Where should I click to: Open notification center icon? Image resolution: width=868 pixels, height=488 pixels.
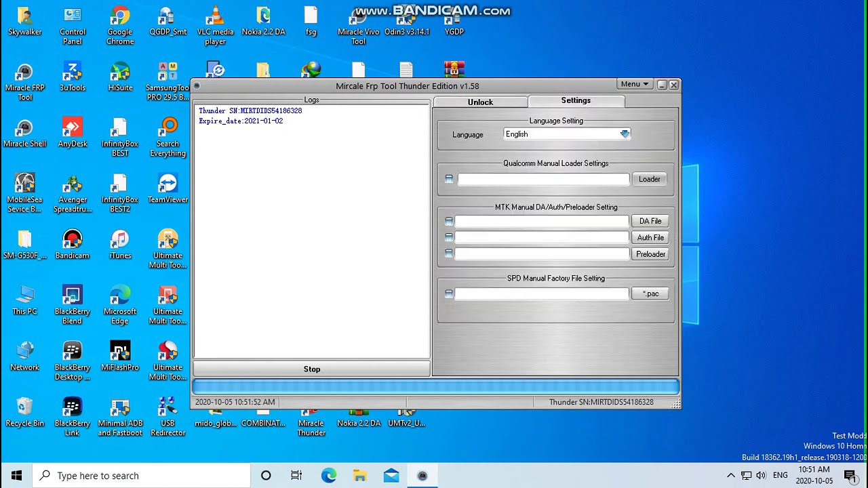coord(850,475)
